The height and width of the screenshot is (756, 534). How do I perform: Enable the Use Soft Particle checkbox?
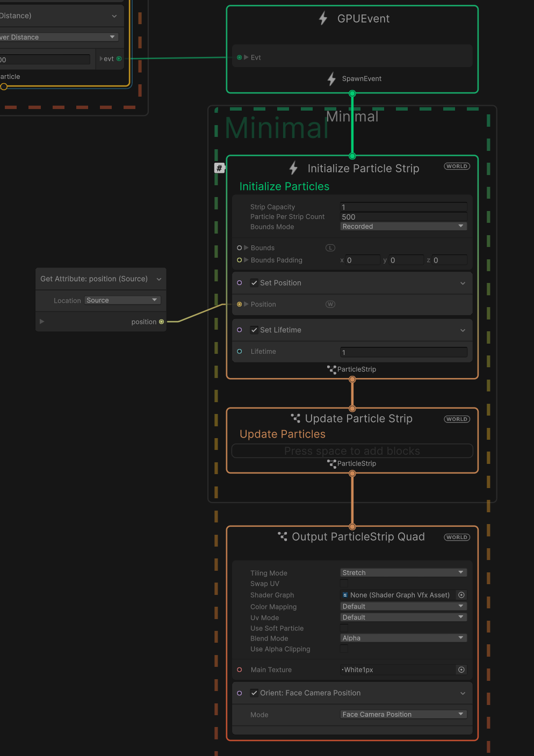point(344,628)
